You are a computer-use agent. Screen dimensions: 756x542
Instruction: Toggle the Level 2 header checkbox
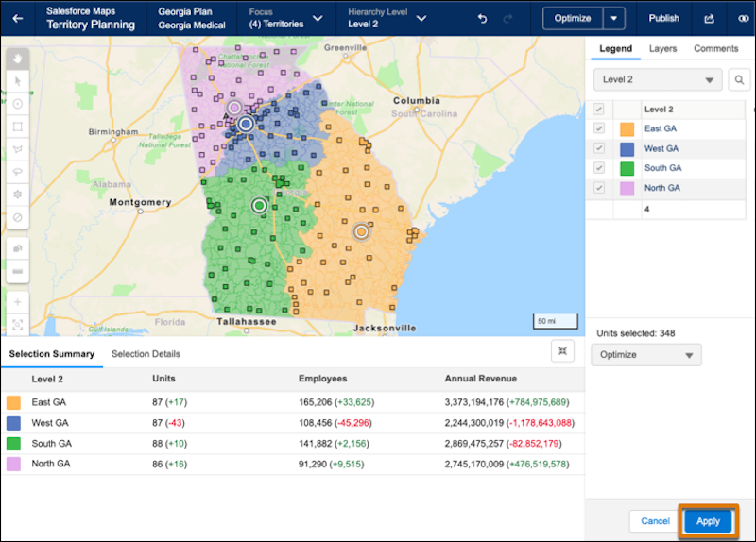[598, 109]
